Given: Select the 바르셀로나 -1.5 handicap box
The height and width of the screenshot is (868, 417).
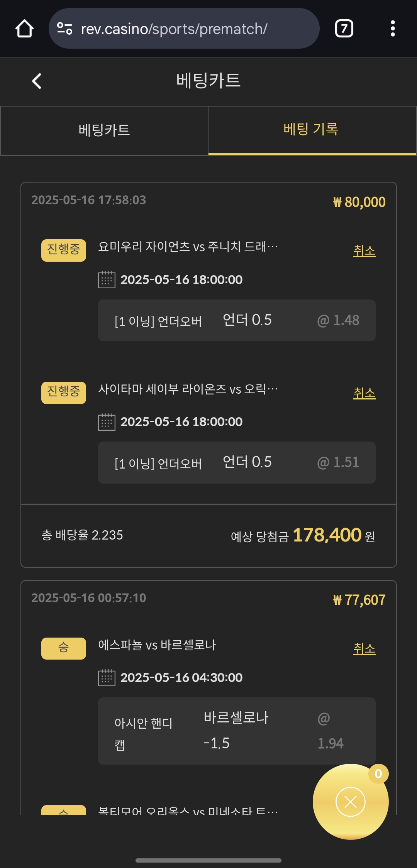Looking at the screenshot, I should [237, 731].
